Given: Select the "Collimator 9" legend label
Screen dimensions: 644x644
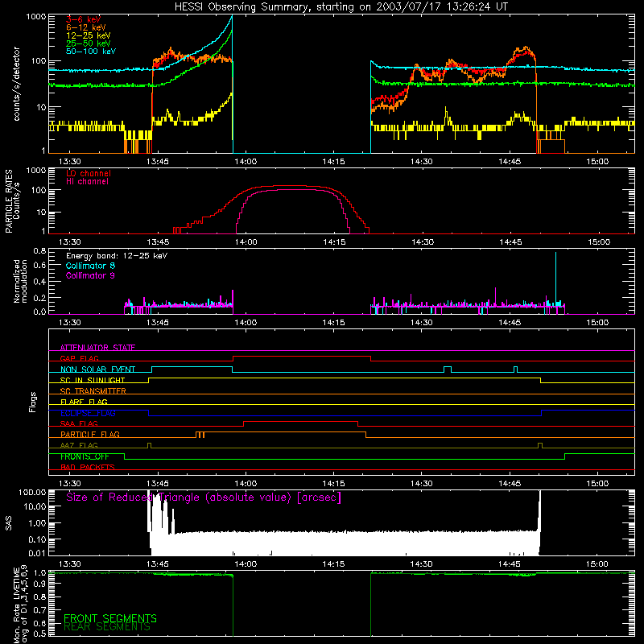Looking at the screenshot, I should click(90, 275).
